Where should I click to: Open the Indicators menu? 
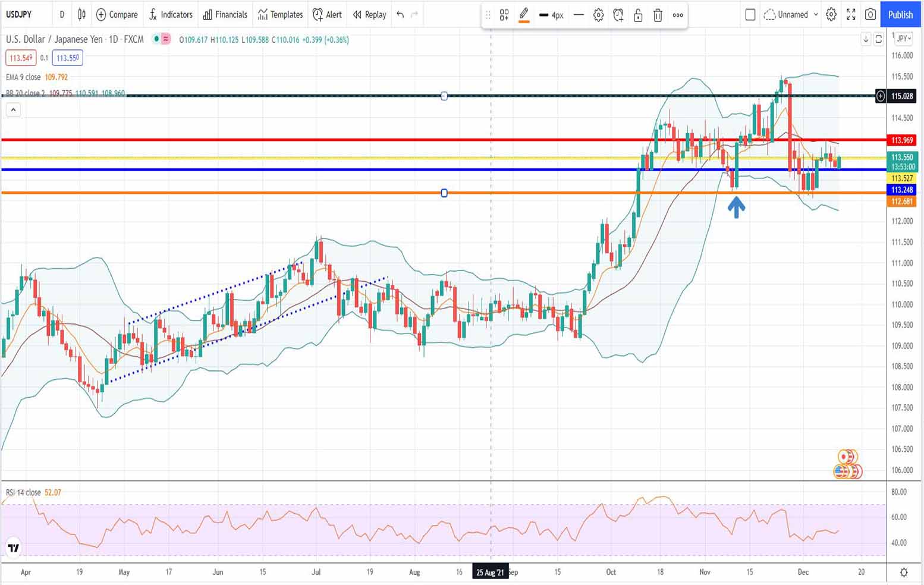pyautogui.click(x=171, y=14)
